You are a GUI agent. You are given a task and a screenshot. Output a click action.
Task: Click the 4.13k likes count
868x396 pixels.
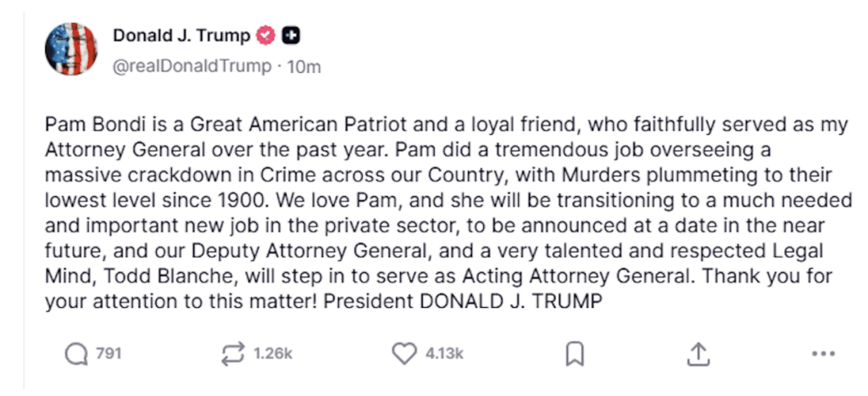(444, 354)
